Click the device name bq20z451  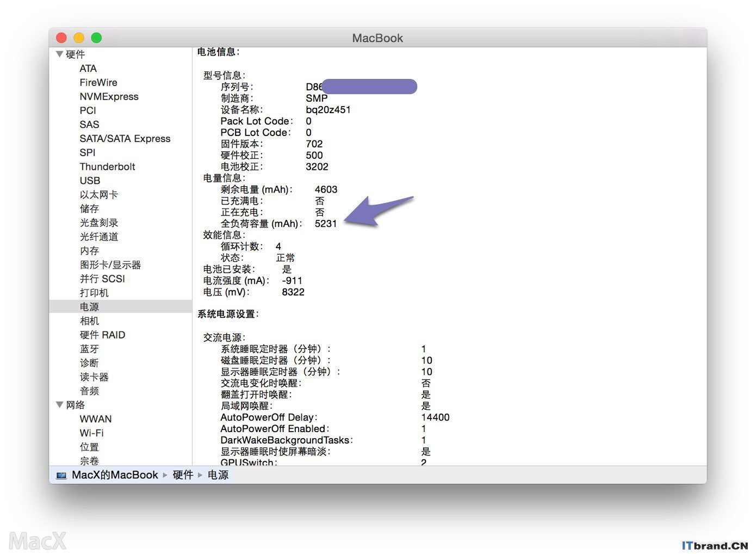(328, 110)
